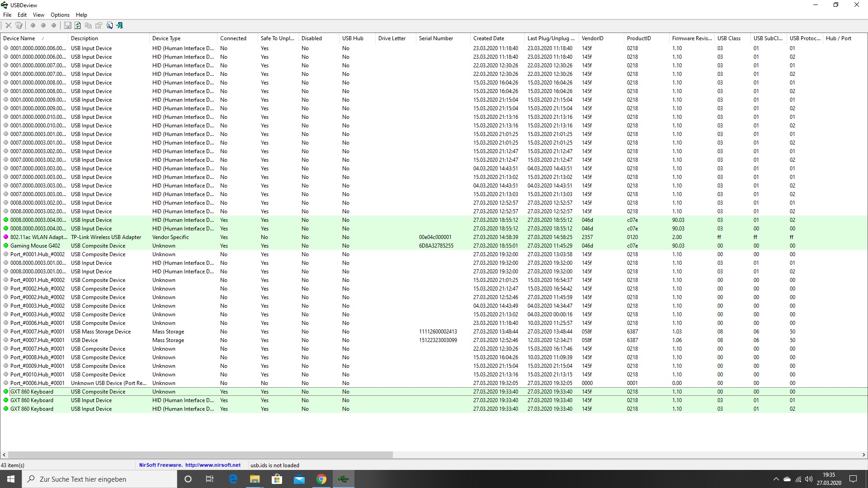This screenshot has width=868, height=488.
Task: Click the Refresh toolbar icon
Action: [78, 26]
